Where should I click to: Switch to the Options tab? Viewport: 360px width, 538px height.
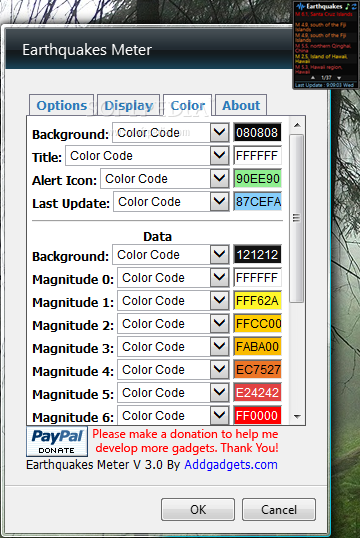click(x=62, y=105)
